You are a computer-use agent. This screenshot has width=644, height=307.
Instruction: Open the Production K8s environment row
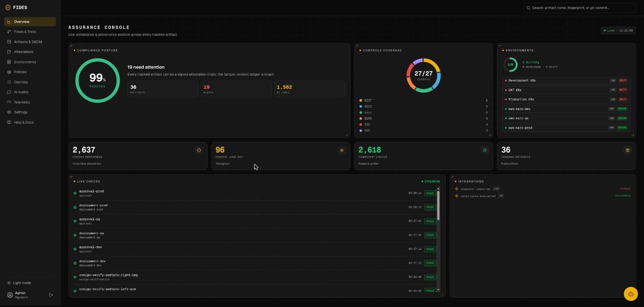[x=566, y=99]
